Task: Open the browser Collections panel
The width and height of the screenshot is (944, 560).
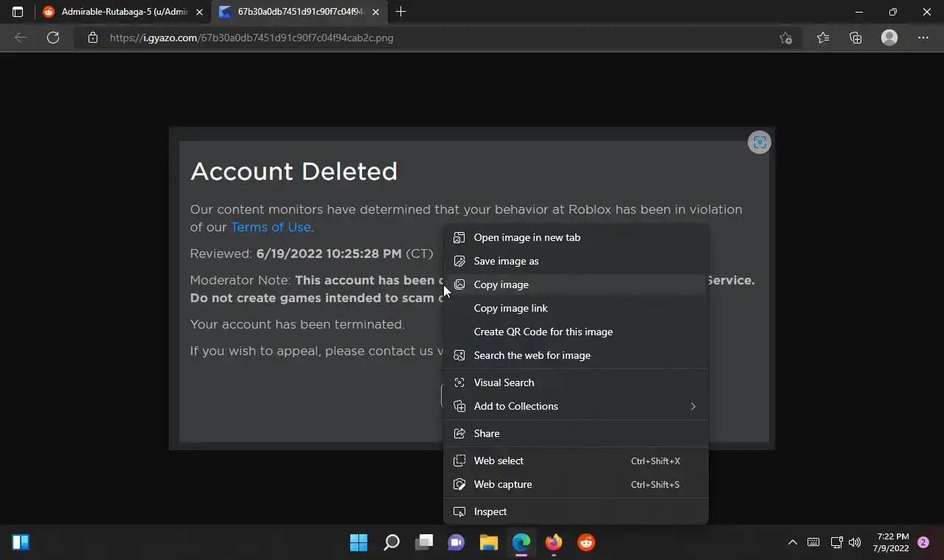Action: [x=855, y=38]
